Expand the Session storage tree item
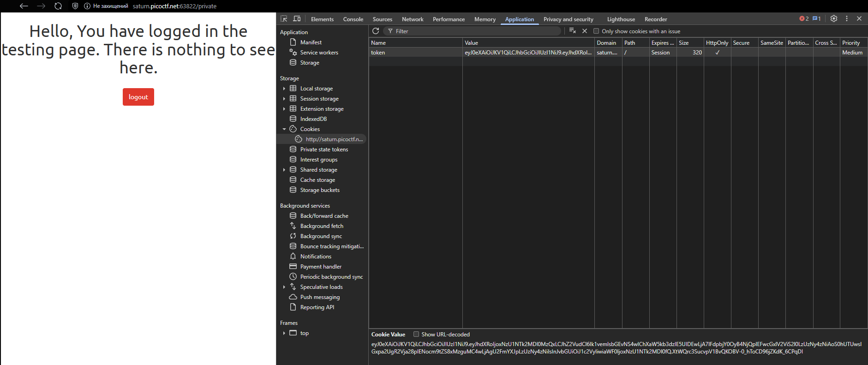 click(x=284, y=99)
